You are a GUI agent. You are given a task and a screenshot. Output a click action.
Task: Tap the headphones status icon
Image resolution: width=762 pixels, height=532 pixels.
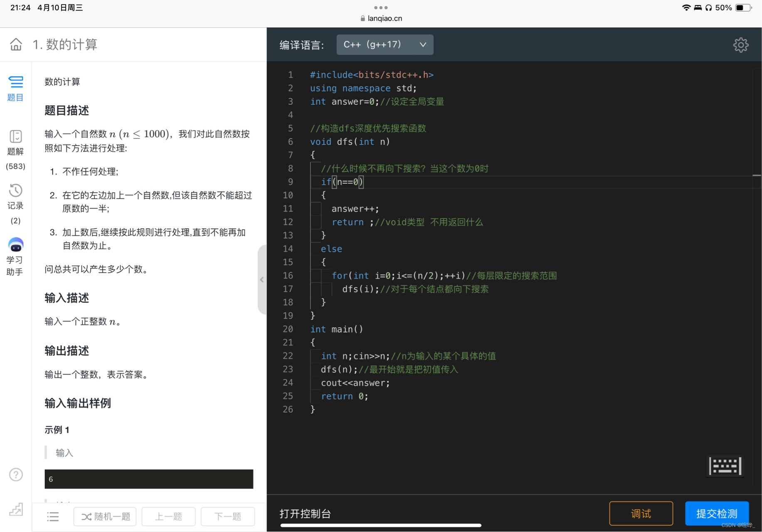(709, 7)
